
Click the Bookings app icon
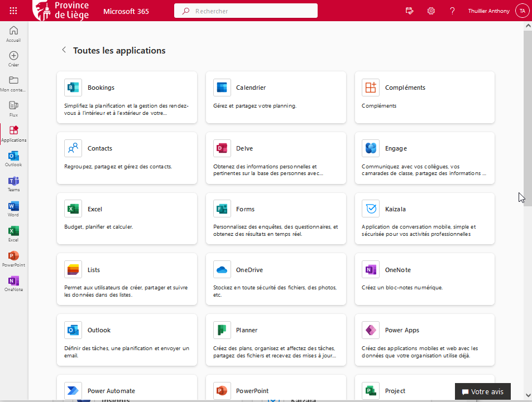pyautogui.click(x=73, y=88)
